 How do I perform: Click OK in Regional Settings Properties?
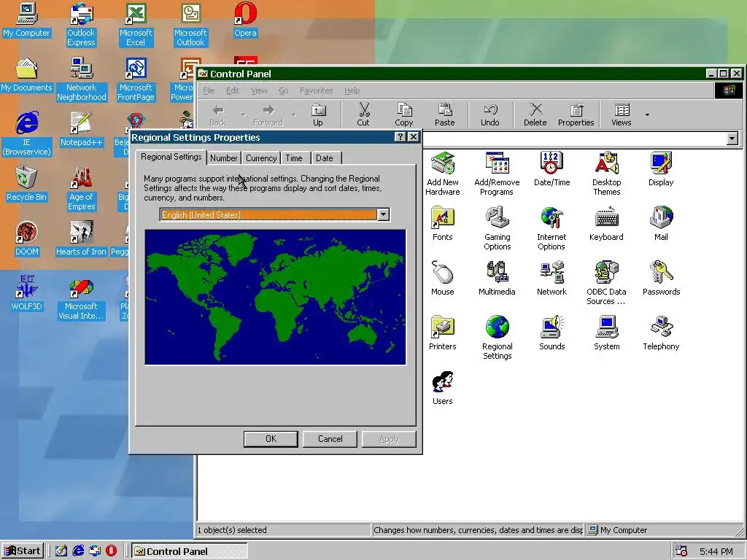click(271, 439)
